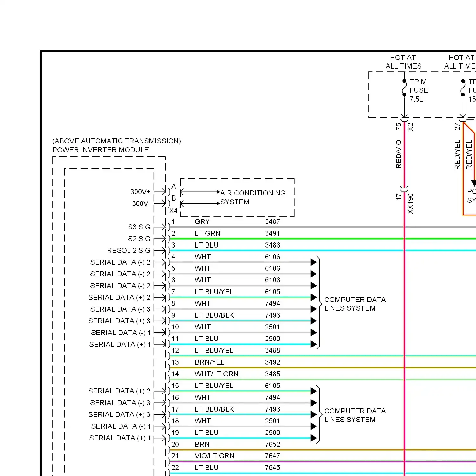Click the VIO/LT GRN wire label
This screenshot has height=476, width=476.
click(x=215, y=456)
